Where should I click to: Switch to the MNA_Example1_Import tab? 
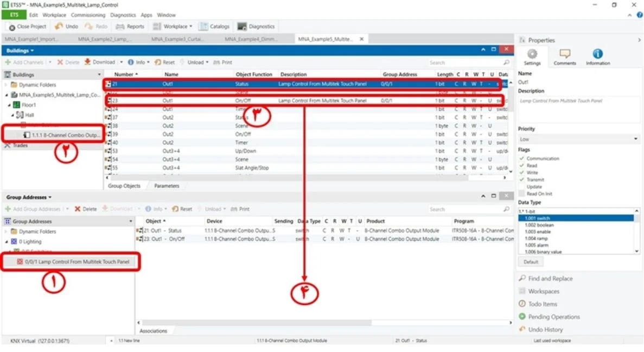(31, 39)
